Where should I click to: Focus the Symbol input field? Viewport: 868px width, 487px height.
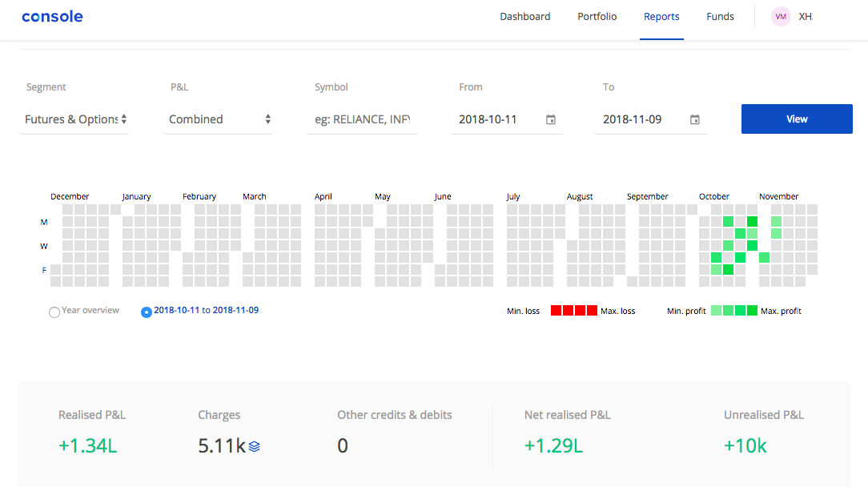click(363, 119)
